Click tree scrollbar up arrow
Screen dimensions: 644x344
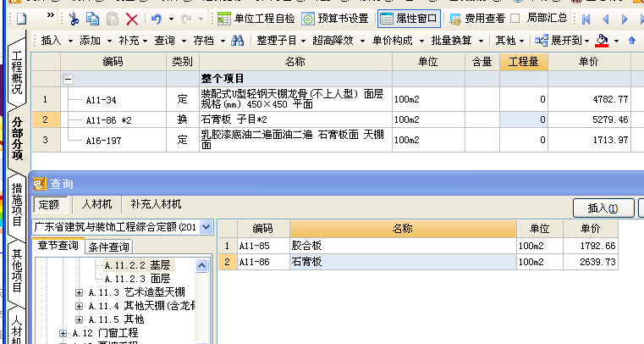point(201,265)
